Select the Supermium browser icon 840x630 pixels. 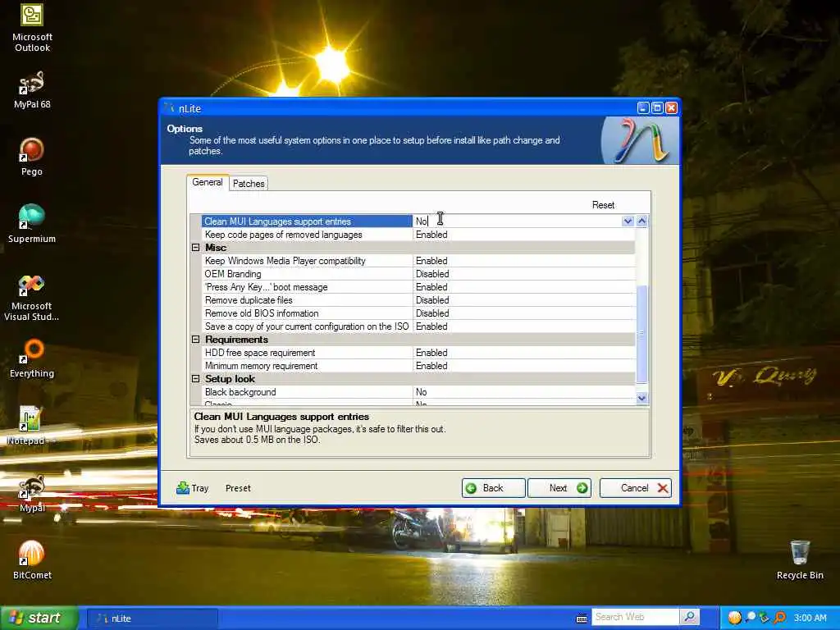(x=32, y=224)
